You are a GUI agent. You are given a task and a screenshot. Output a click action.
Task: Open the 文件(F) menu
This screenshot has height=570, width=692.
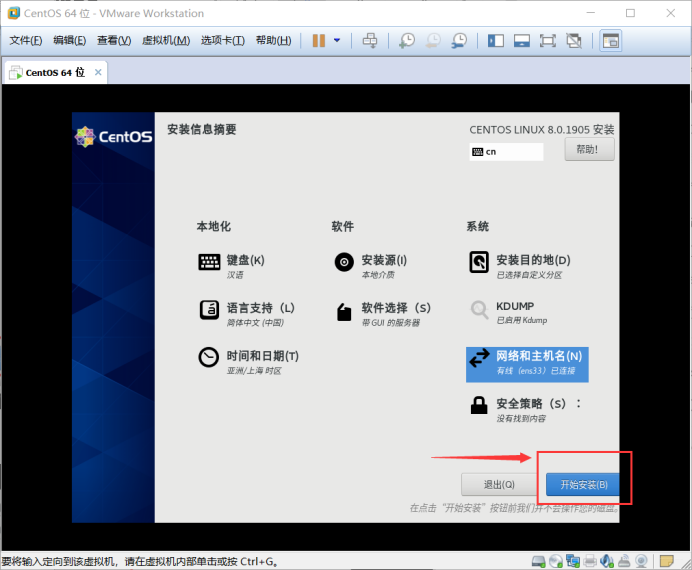tap(26, 41)
